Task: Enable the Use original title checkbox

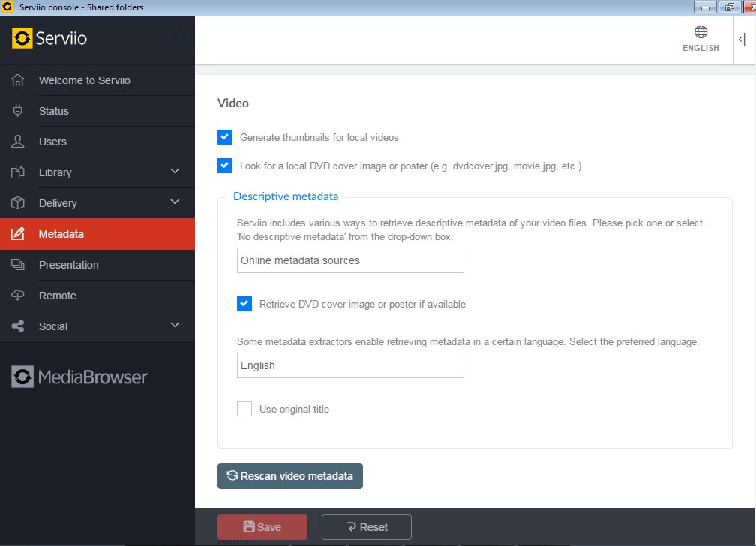Action: click(x=244, y=409)
